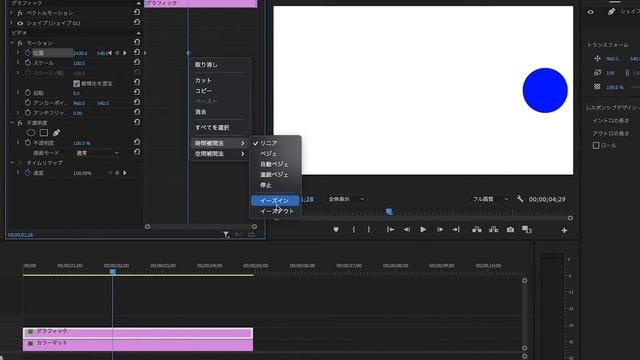
Task: Click the Mark Out button
Action: coord(369,230)
